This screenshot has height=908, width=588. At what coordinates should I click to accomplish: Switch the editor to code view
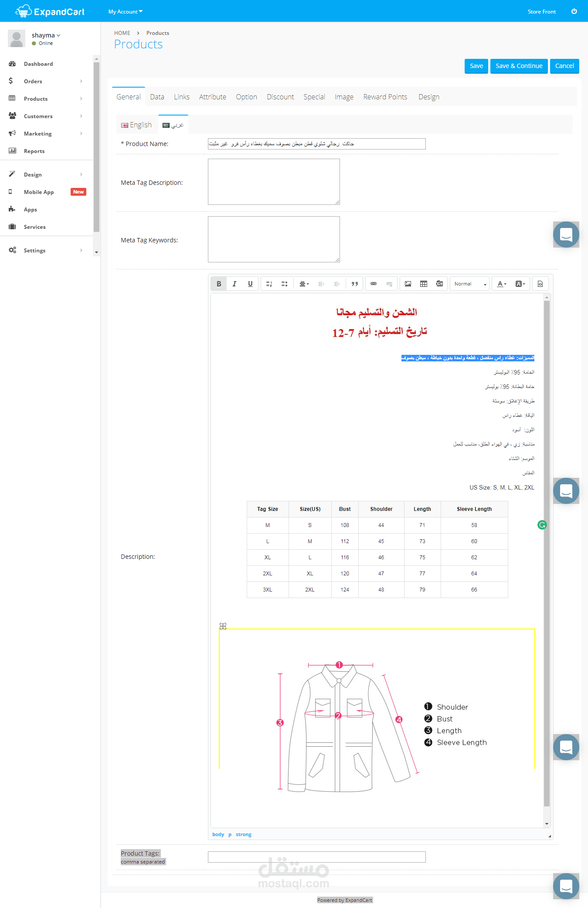(540, 284)
